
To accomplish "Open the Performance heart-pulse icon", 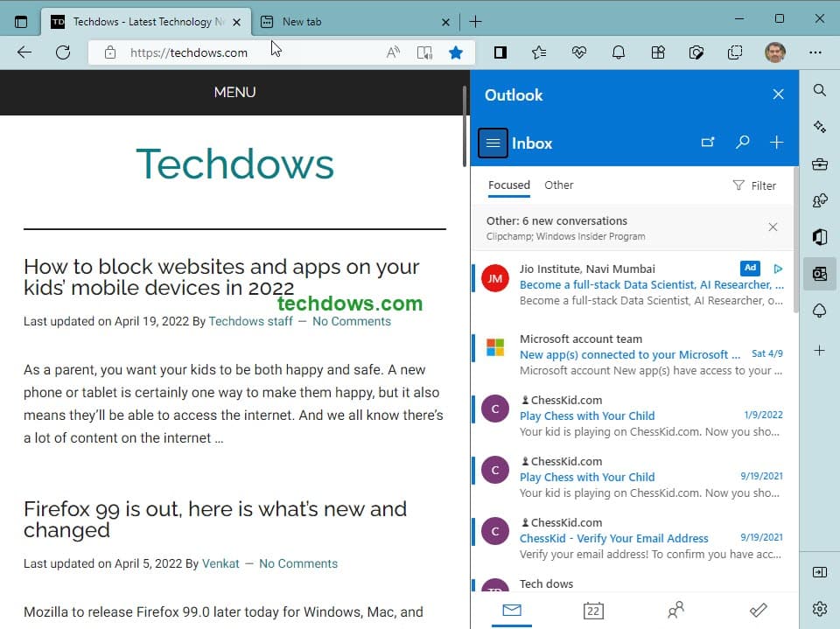I will [578, 52].
